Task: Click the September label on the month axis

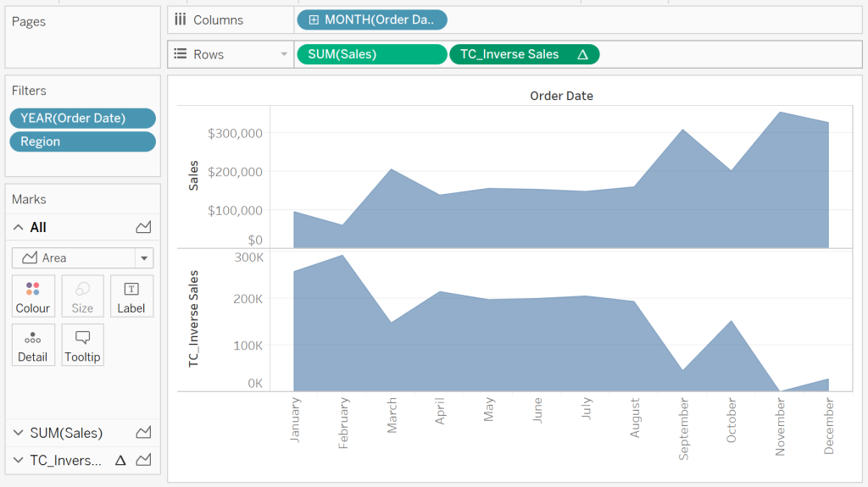Action: (x=683, y=429)
